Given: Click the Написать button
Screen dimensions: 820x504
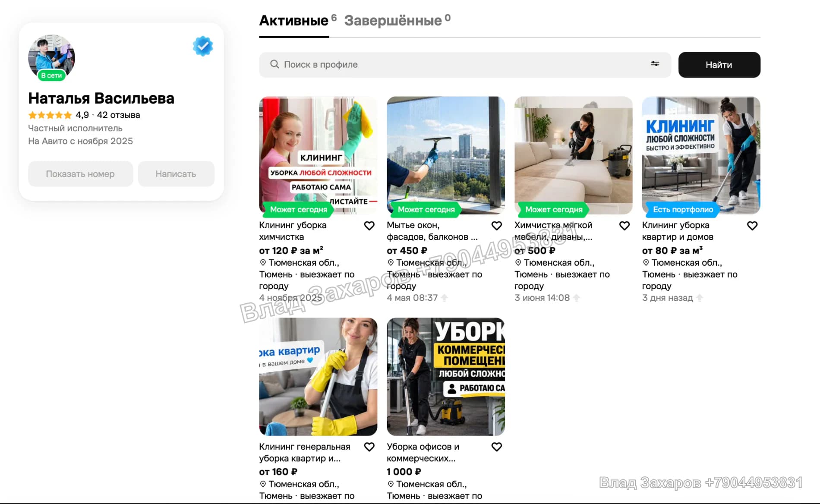Looking at the screenshot, I should [176, 174].
